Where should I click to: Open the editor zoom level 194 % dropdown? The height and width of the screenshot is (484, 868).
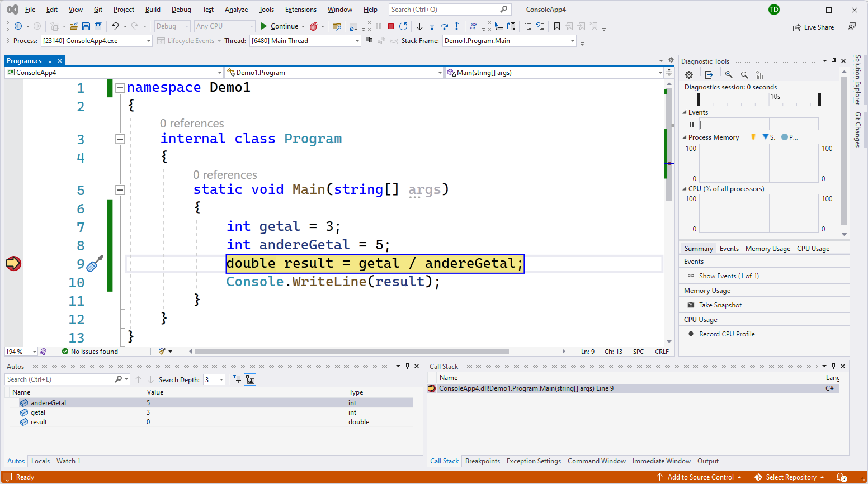pos(21,352)
